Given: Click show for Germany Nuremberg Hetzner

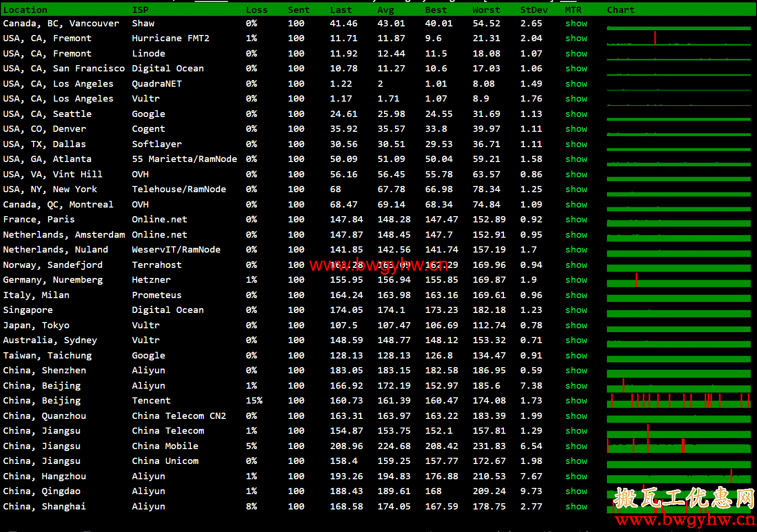Looking at the screenshot, I should click(x=576, y=280).
